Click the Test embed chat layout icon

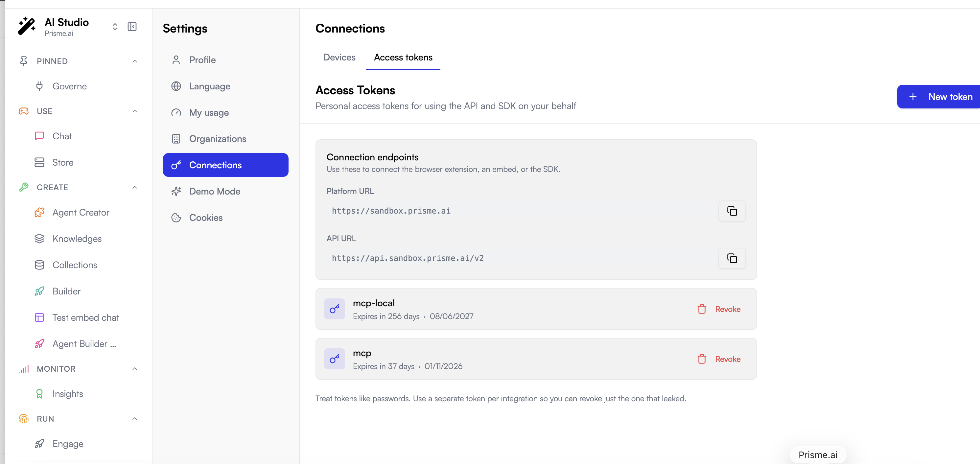pyautogui.click(x=39, y=317)
